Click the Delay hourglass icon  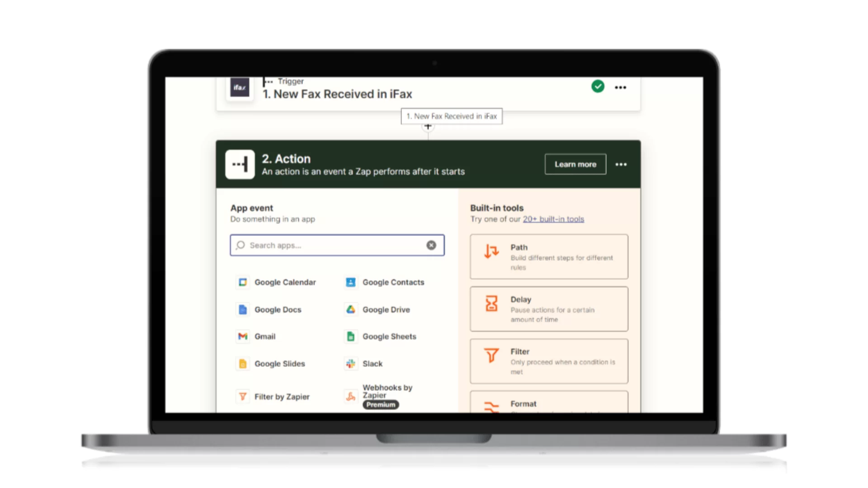491,303
